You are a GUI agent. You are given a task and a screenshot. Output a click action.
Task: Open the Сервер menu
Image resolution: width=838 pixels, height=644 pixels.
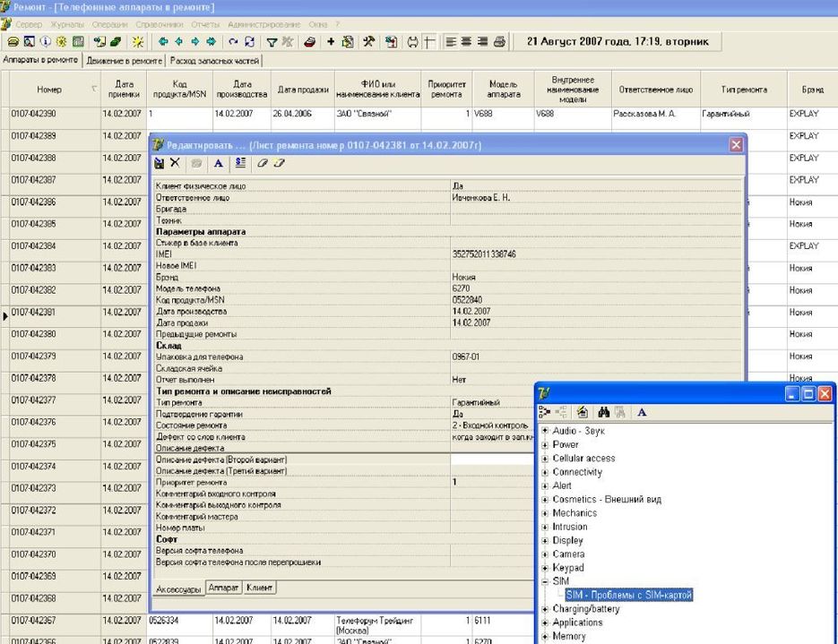[x=29, y=24]
